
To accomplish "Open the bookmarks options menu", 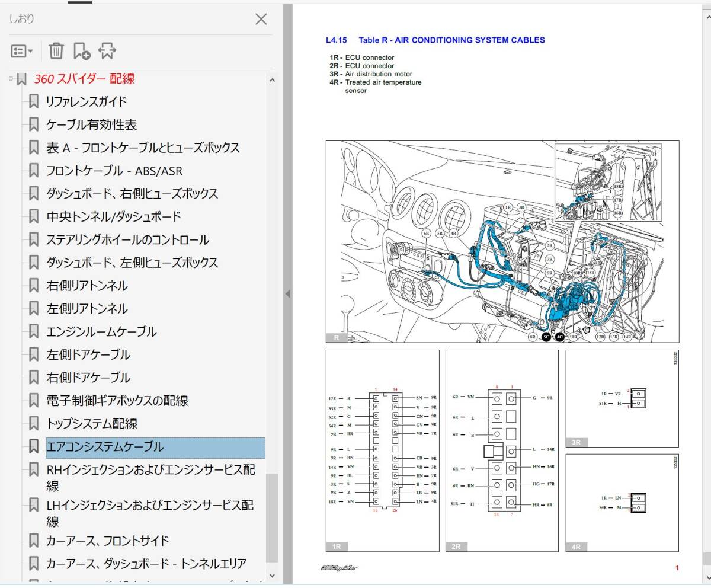I will pos(22,51).
